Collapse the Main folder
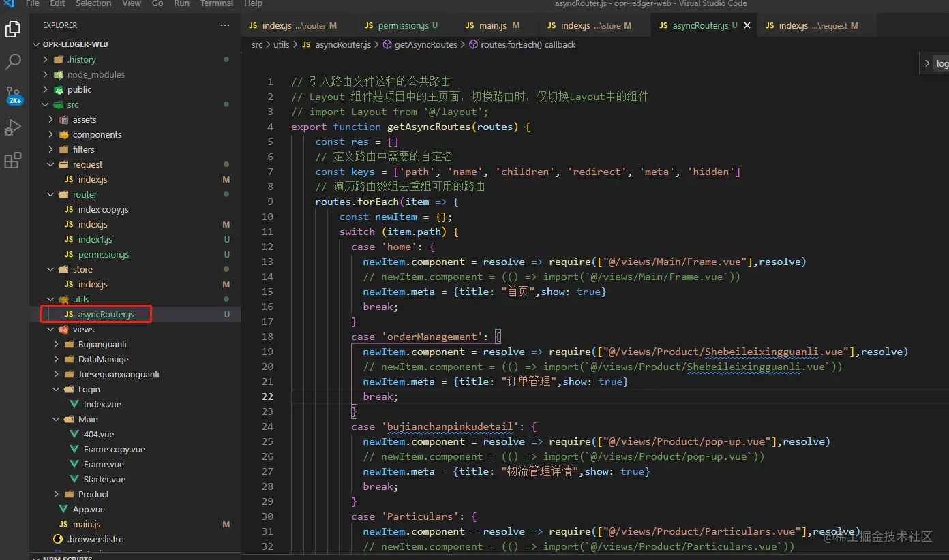The height and width of the screenshot is (560, 949). 57,419
